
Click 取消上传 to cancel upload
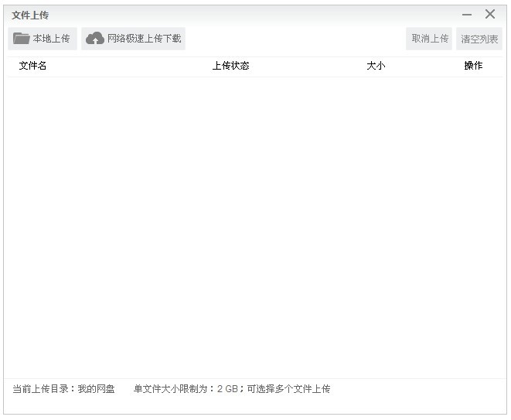(x=429, y=39)
